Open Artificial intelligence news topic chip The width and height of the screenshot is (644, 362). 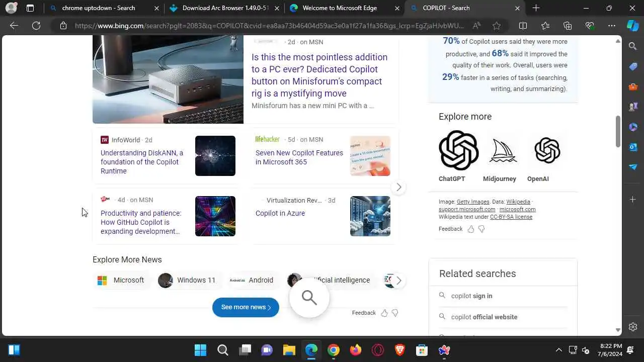click(x=330, y=280)
